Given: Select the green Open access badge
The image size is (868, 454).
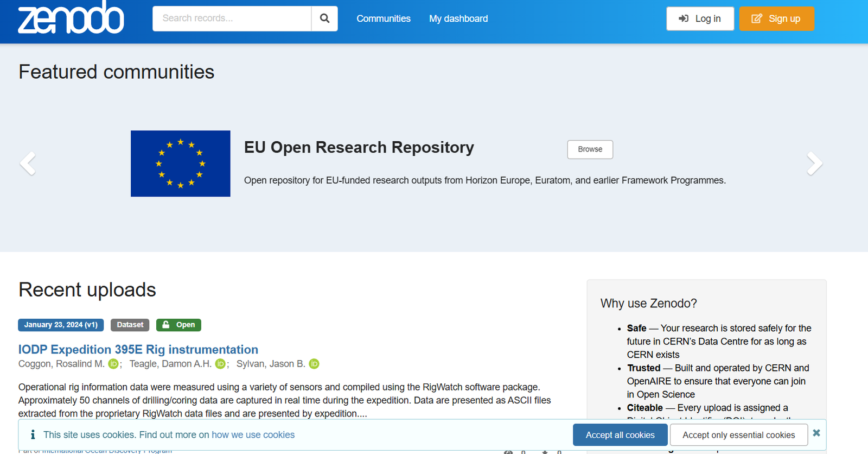Looking at the screenshot, I should click(178, 325).
